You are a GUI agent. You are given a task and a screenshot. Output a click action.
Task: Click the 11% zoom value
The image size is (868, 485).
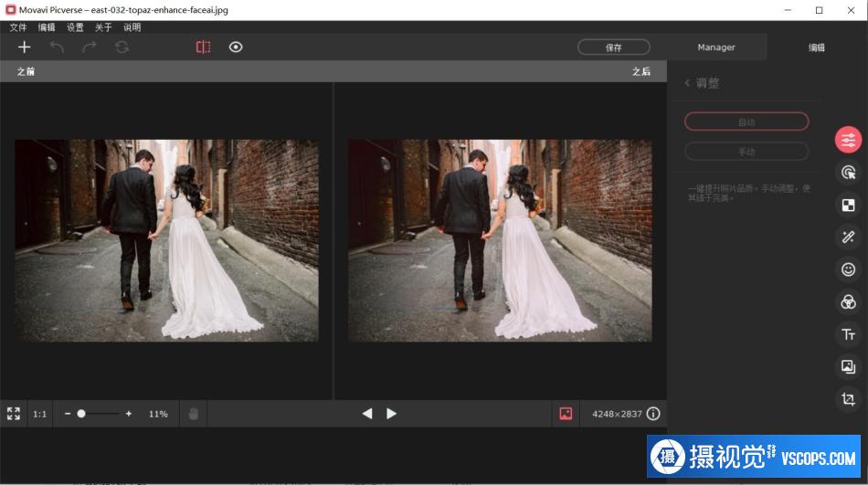[x=158, y=414]
